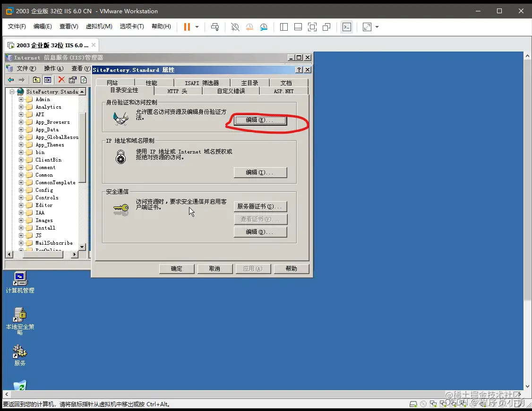Viewport: 532px width, 411px height.
Task: Select the Images folder in the tree
Action: point(44,221)
